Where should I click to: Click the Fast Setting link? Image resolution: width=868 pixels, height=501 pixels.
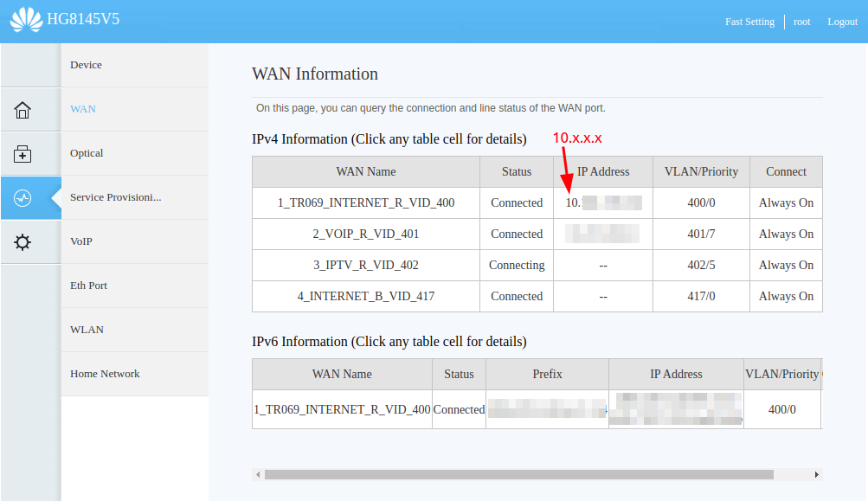(749, 22)
